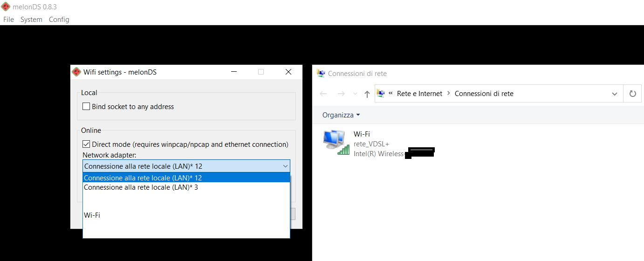Click the address bar network location icon
644x261 pixels.
point(381,93)
